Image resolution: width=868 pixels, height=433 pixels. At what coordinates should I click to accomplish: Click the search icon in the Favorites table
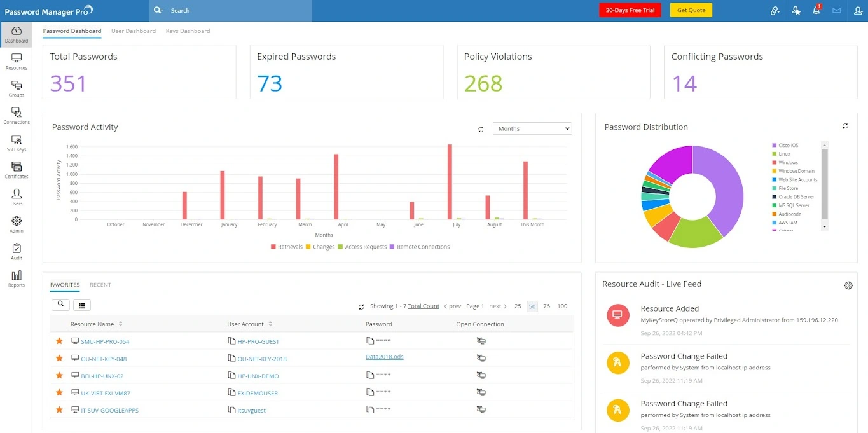[60, 305]
